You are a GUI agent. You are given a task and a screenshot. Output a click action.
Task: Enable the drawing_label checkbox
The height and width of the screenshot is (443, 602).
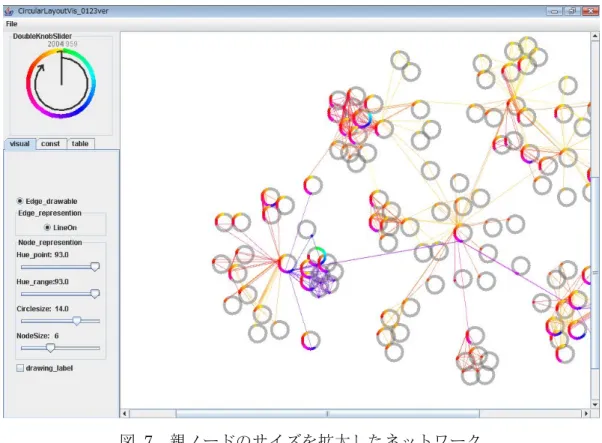click(20, 368)
